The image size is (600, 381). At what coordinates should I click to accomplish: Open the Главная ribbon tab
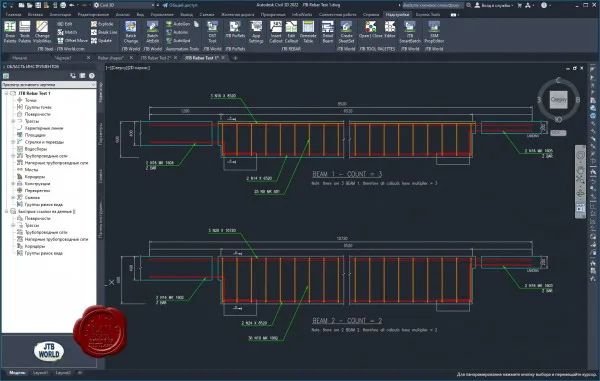click(x=13, y=15)
